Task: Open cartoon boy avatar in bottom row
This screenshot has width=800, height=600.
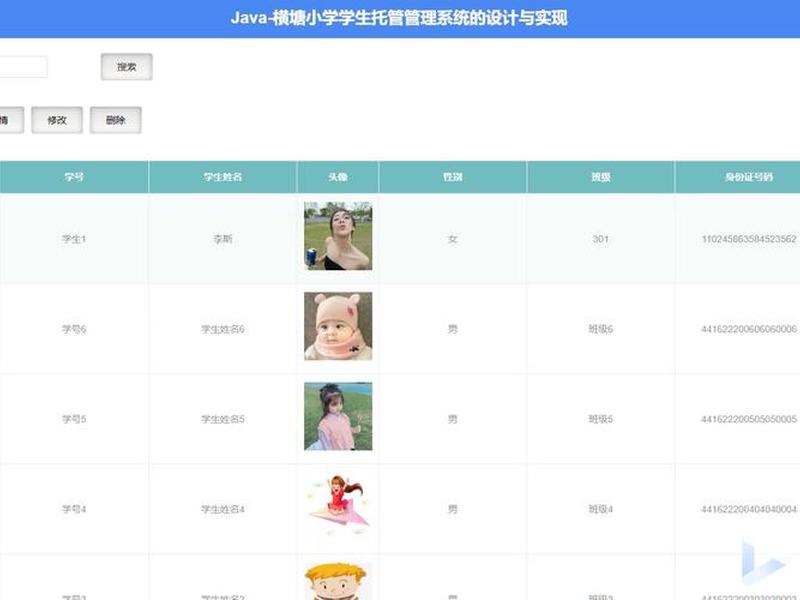Action: pos(338,581)
